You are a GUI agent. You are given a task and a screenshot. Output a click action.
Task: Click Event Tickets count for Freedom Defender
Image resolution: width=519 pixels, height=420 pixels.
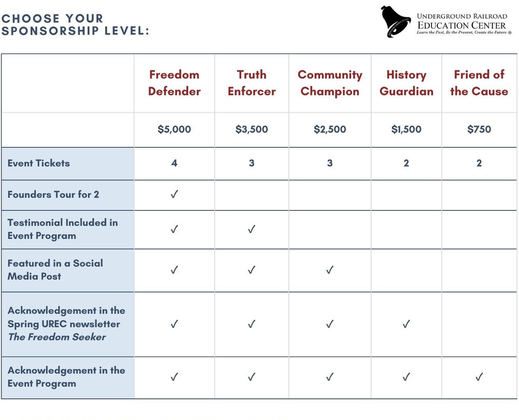click(x=174, y=163)
